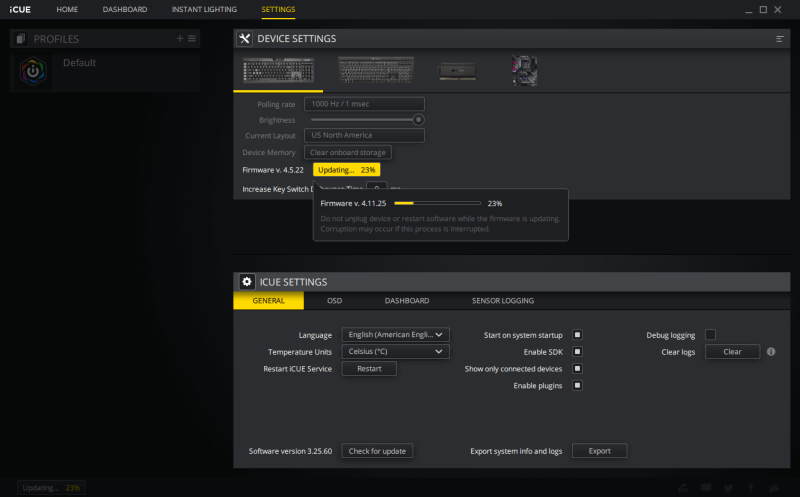Select the SETTINGS top menu
Screen dimensions: 800x497
pyautogui.click(x=278, y=9)
